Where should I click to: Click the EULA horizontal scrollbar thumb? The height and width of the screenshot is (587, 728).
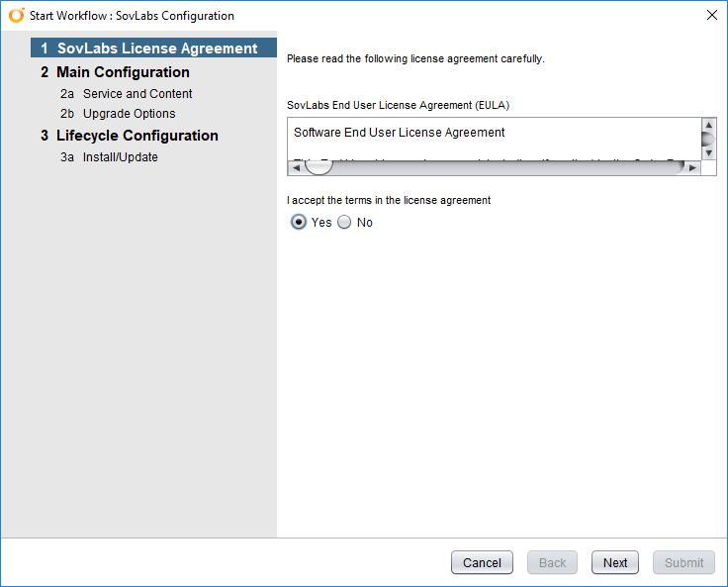318,167
